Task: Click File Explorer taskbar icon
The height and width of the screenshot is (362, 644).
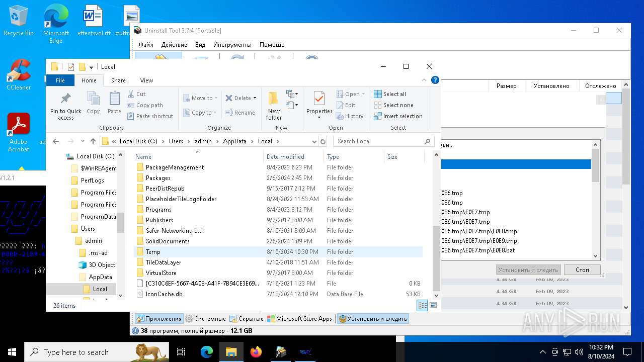Action: tap(231, 352)
